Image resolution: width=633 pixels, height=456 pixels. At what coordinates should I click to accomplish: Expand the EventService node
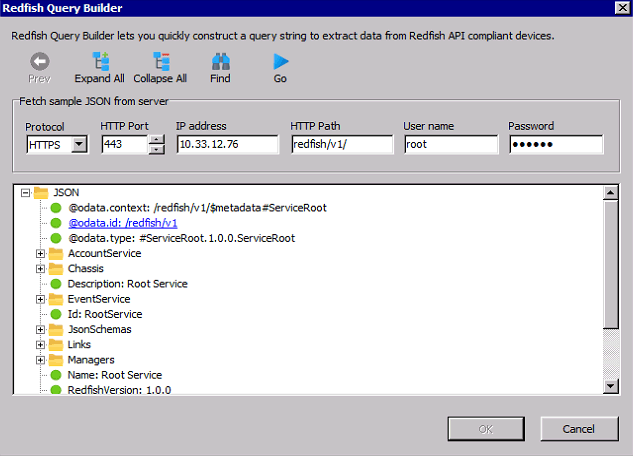[x=40, y=299]
